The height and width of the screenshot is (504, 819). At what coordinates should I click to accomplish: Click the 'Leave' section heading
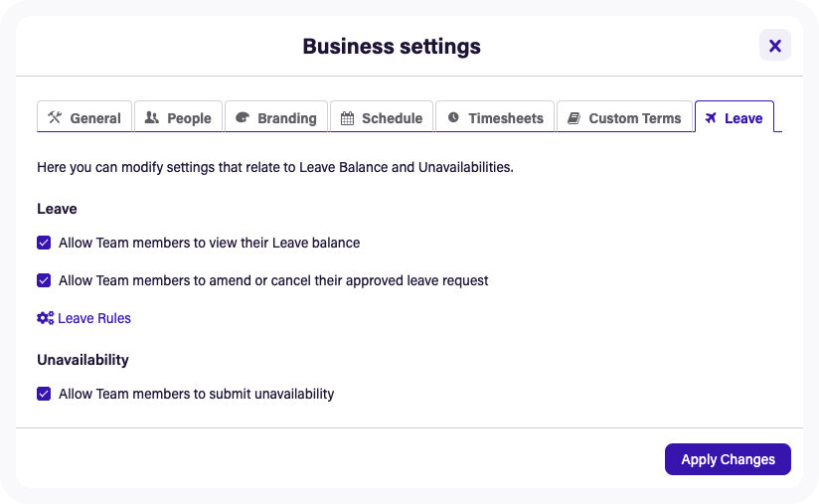57,209
